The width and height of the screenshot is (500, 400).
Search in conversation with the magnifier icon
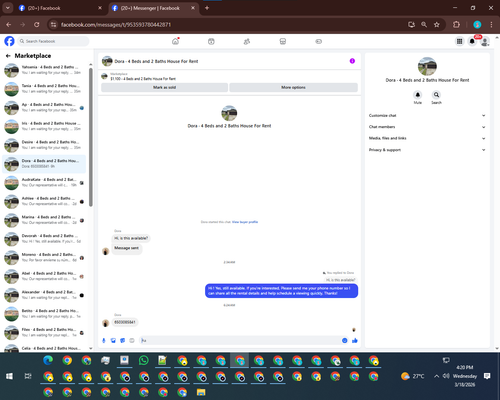(x=436, y=95)
